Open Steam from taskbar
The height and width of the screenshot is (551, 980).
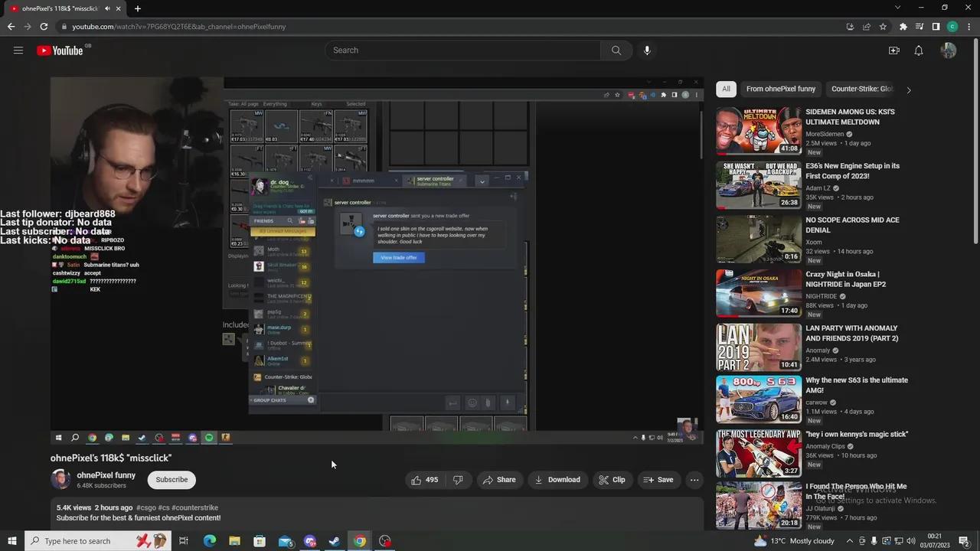335,541
